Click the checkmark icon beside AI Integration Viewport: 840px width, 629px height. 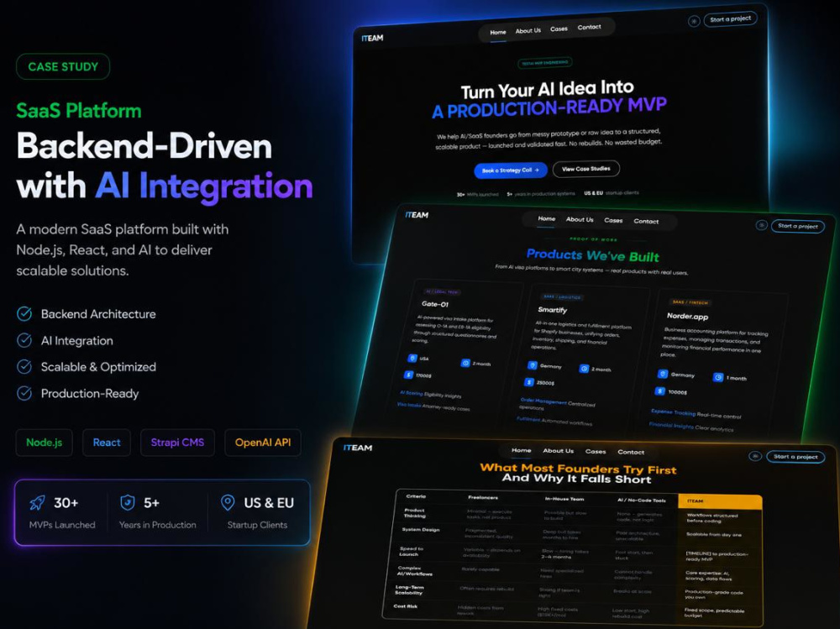click(24, 340)
